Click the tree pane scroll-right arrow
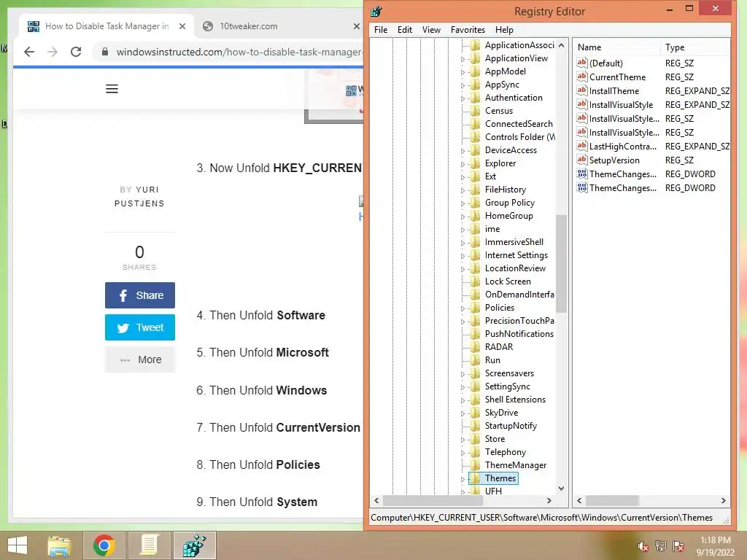The height and width of the screenshot is (560, 747). 549,500
